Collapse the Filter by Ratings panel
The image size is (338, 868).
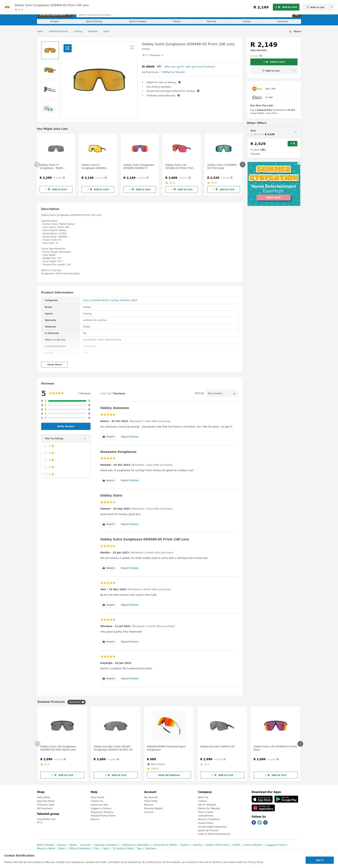(84, 438)
